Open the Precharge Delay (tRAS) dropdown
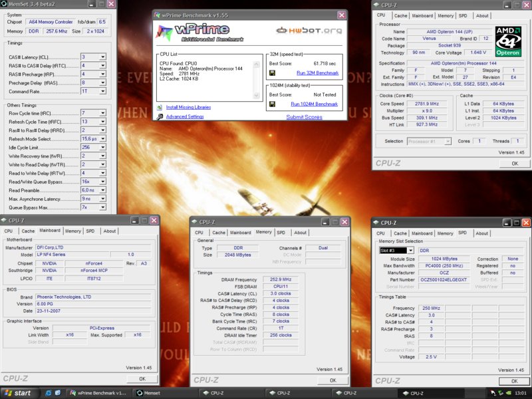 click(x=102, y=82)
